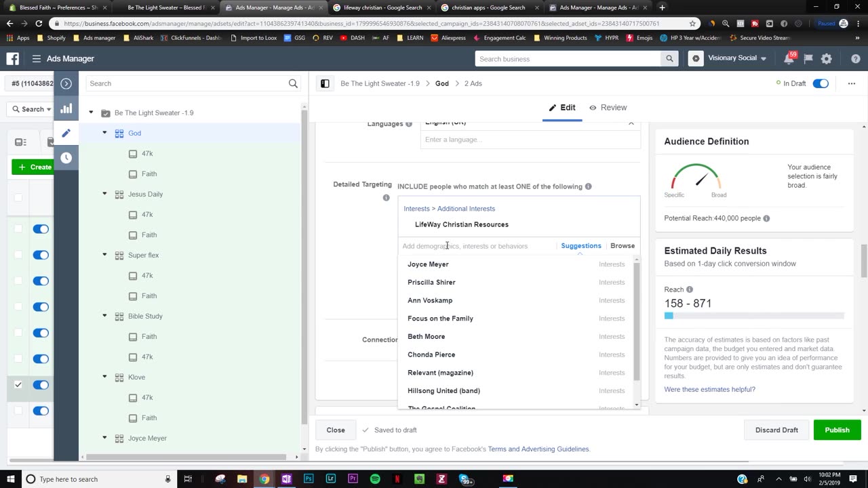868x488 pixels.
Task: Switch to the Edit tab
Action: pyautogui.click(x=562, y=107)
